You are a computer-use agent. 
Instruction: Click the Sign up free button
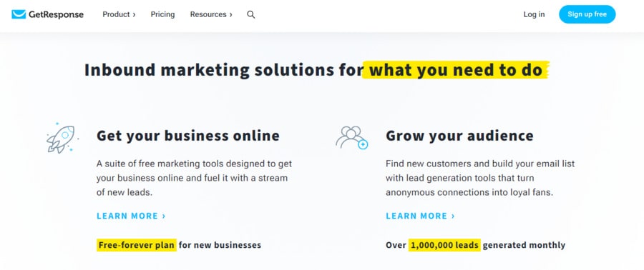pyautogui.click(x=587, y=14)
